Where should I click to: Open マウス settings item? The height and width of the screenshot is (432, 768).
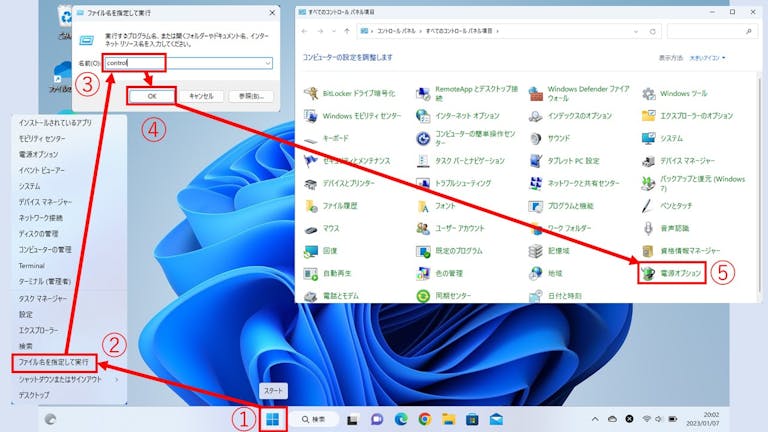point(322,228)
